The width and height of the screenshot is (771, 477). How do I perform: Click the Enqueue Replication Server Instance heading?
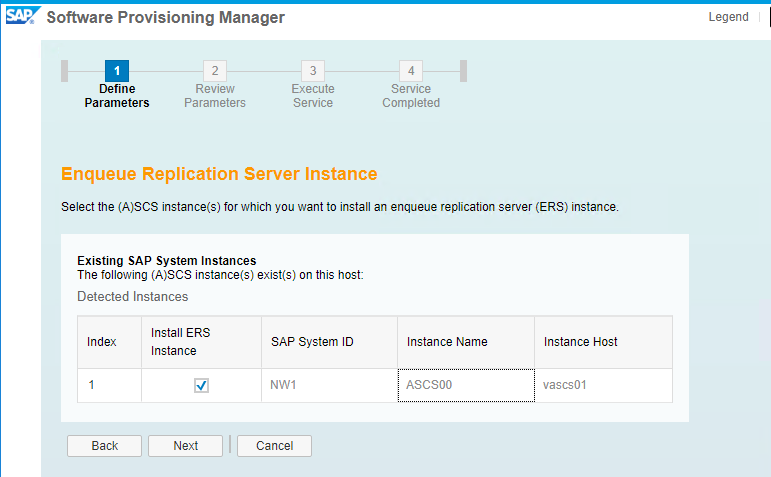219,174
